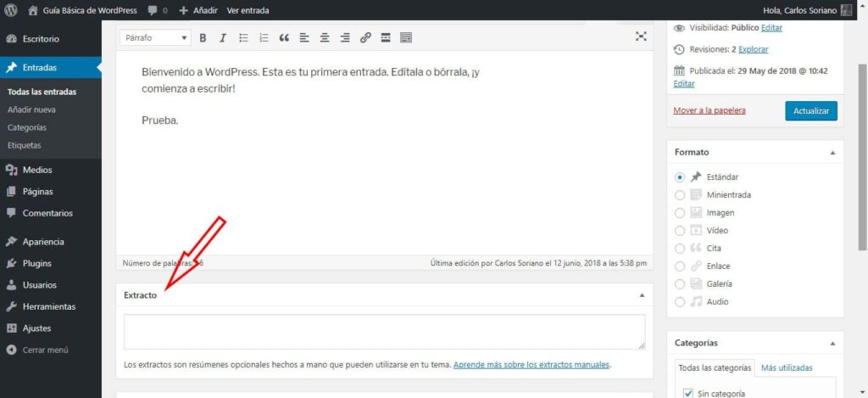Open Etiquetas submenu item
The image size is (868, 398).
click(x=25, y=145)
